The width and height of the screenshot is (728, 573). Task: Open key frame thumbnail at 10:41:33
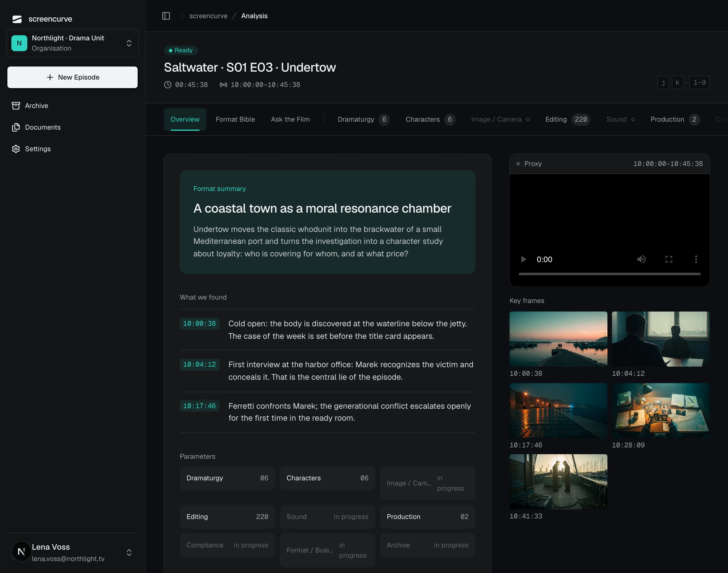[558, 482]
